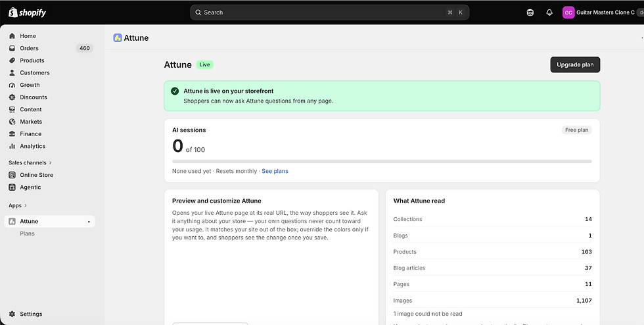Click the Markets globe icon
This screenshot has width=644, height=325.
pos(12,122)
